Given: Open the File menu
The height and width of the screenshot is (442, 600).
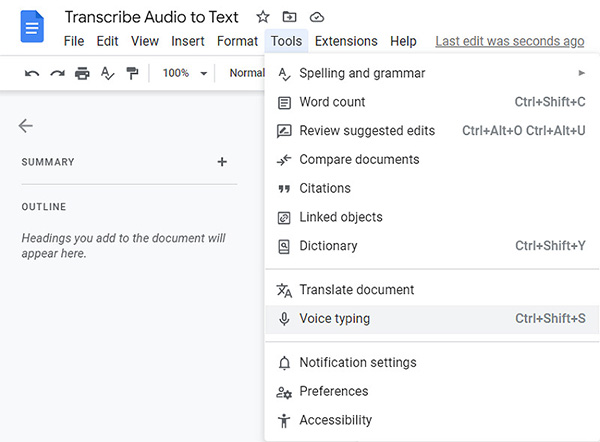Looking at the screenshot, I should point(74,41).
